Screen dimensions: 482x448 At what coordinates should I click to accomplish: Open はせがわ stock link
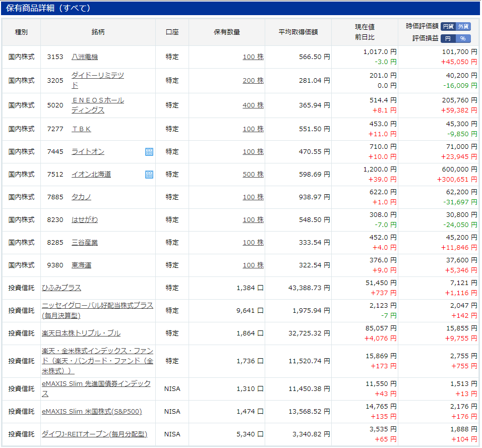click(x=85, y=219)
